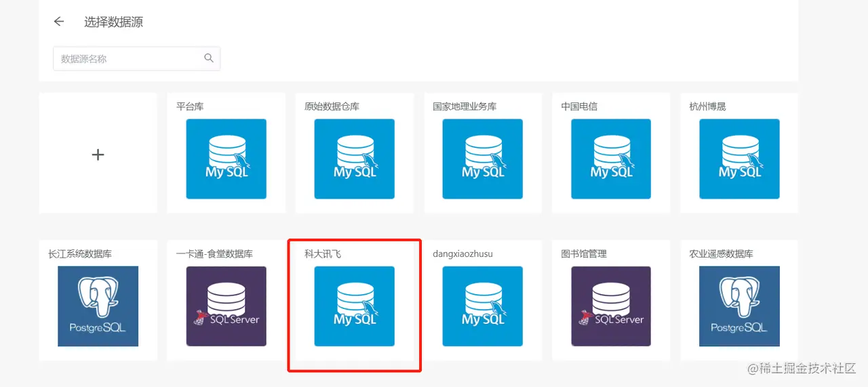Viewport: 868px width, 387px height.
Task: Pick the 图书馆管理 SQL Server icon
Action: pyautogui.click(x=611, y=306)
